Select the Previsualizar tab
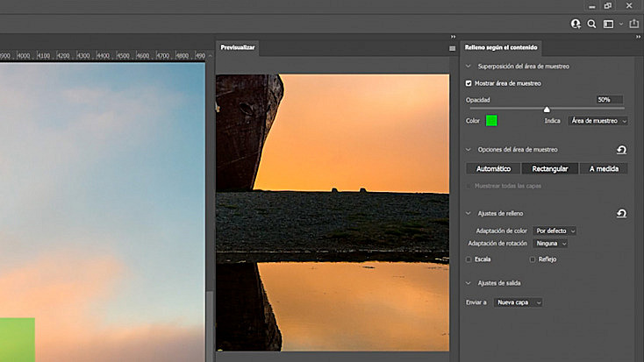Viewport: 644px width, 362px height. 238,47
